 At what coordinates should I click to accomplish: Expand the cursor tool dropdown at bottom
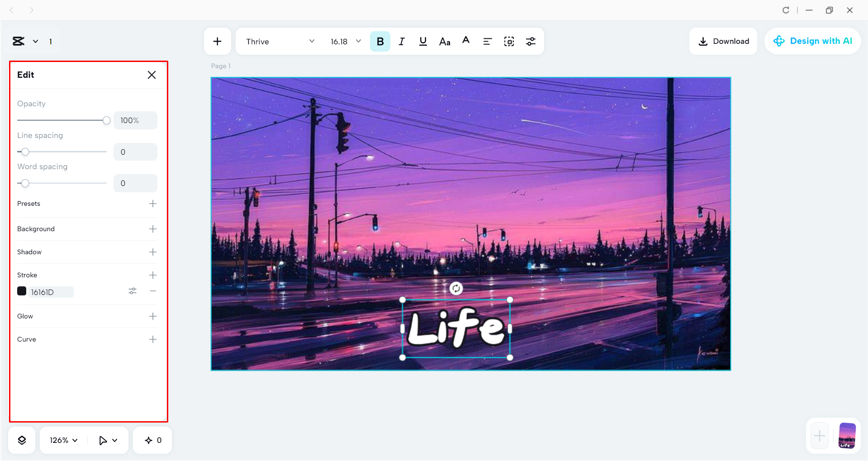(x=108, y=439)
